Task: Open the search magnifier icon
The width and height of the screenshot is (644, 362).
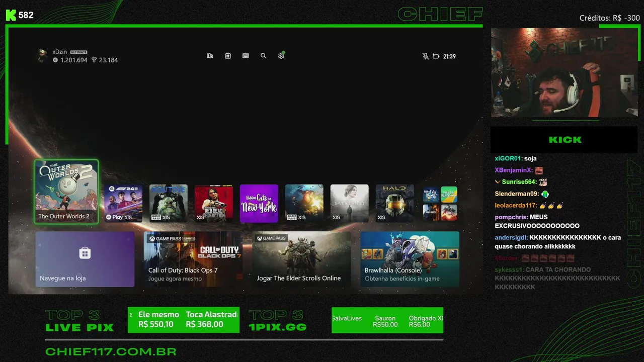Action: (x=263, y=56)
